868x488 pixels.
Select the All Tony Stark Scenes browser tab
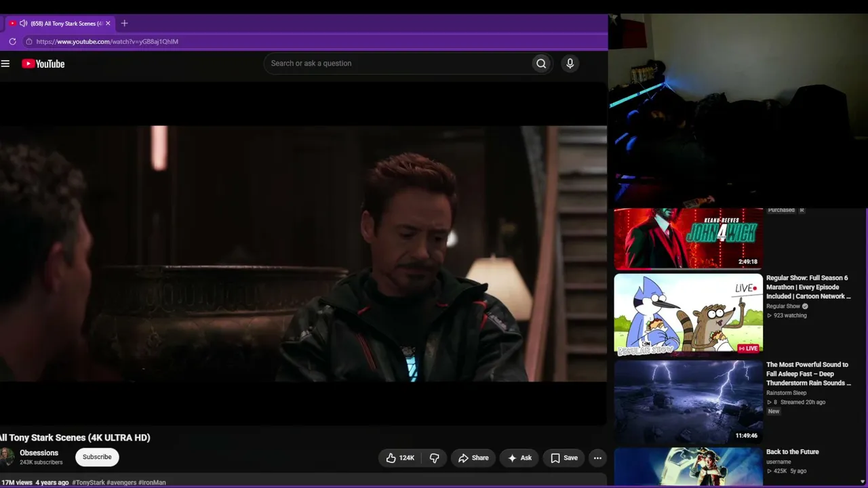[x=60, y=23]
